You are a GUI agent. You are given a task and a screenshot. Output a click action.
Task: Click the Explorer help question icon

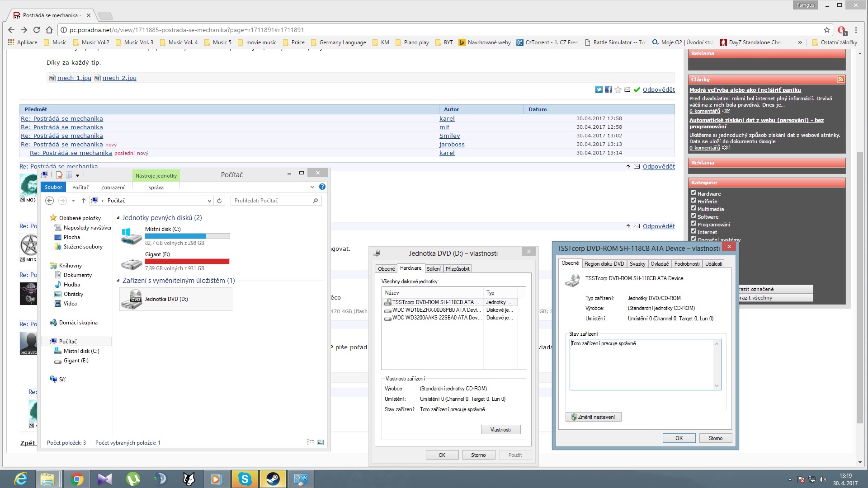(322, 187)
